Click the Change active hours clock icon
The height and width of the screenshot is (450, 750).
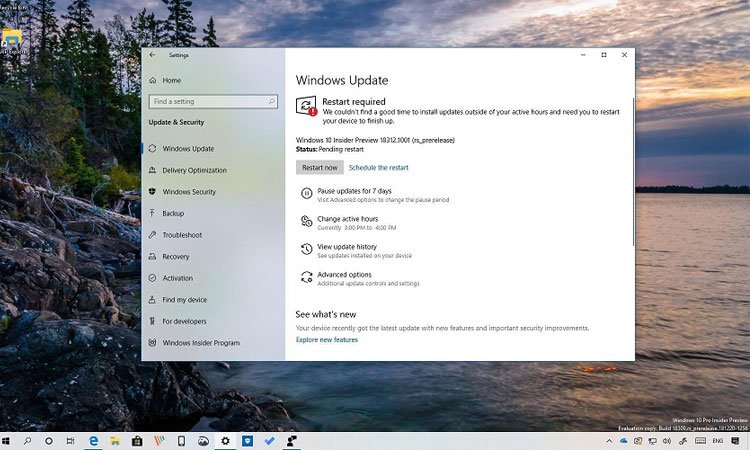pos(306,221)
